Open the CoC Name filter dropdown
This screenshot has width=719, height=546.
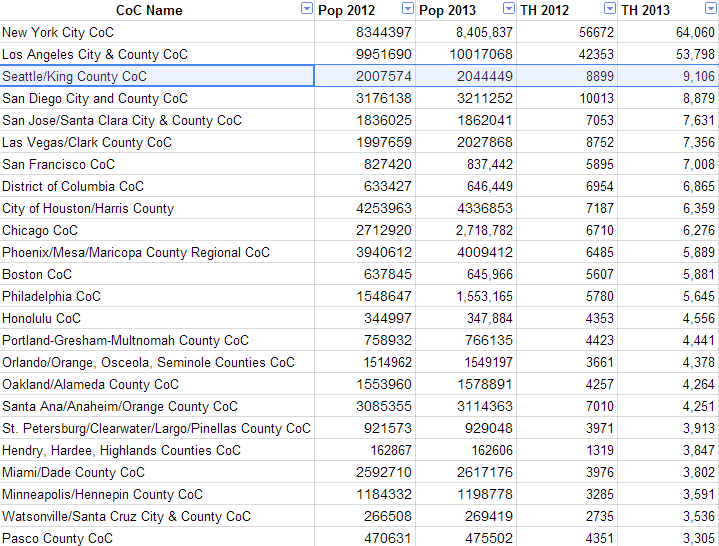[306, 9]
